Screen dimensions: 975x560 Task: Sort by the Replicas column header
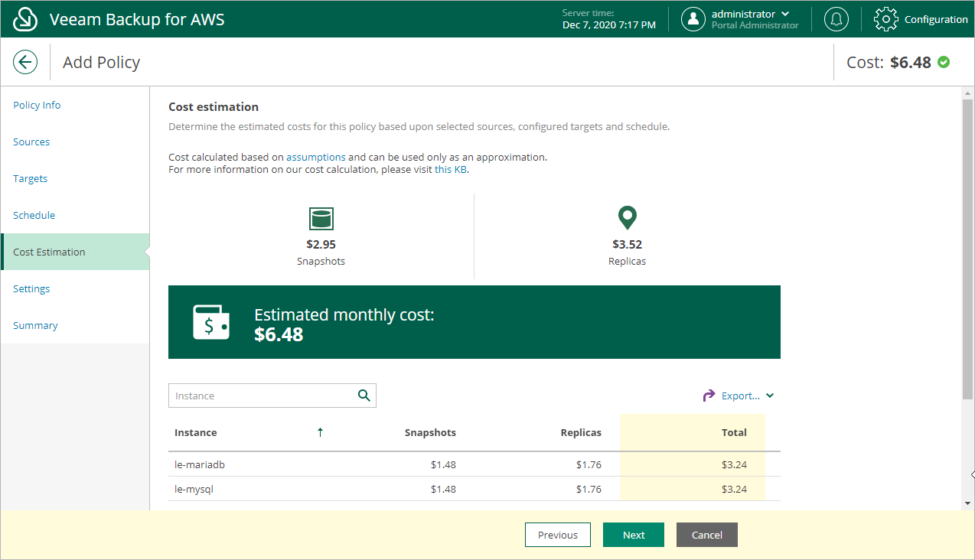click(x=581, y=432)
